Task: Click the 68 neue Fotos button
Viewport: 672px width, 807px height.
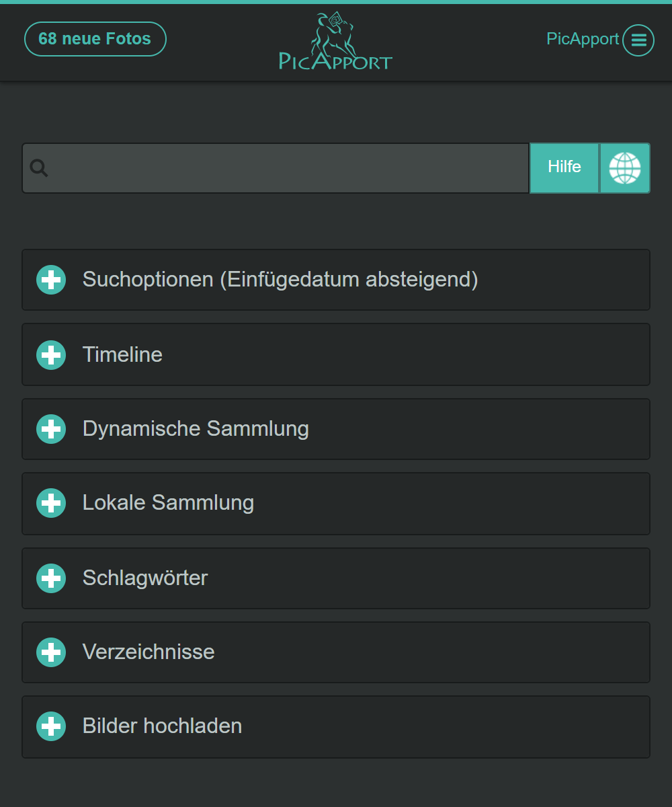Action: tap(95, 39)
